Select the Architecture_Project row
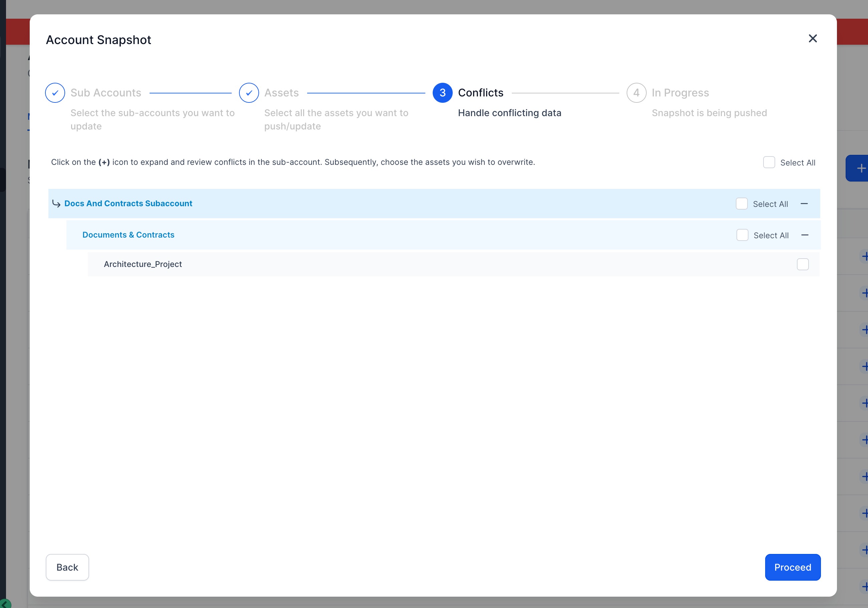868x608 pixels. (143, 264)
